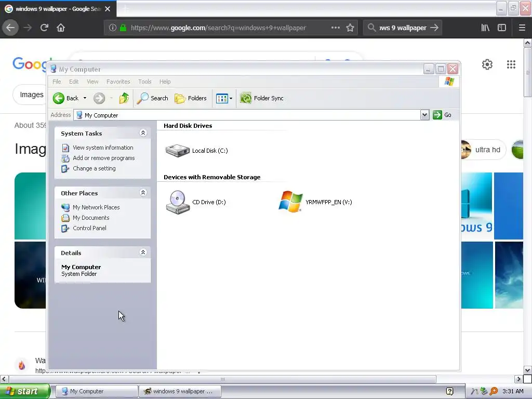Open the View menu

tap(92, 82)
